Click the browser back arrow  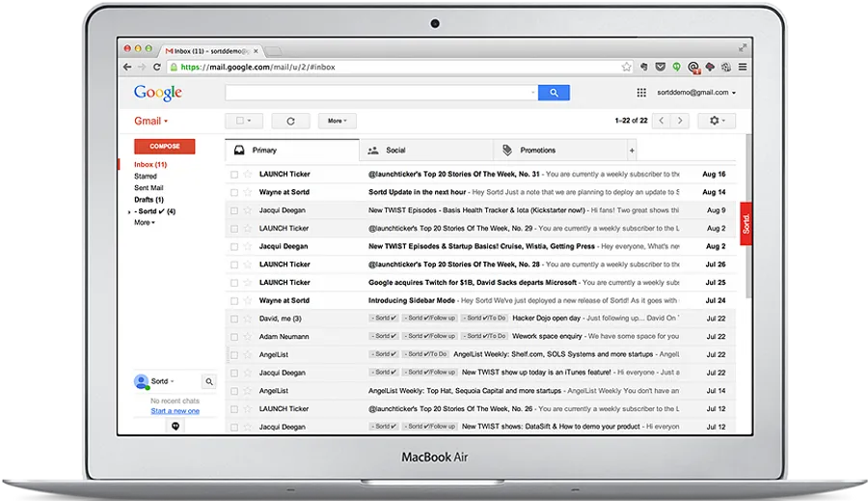[x=127, y=67]
